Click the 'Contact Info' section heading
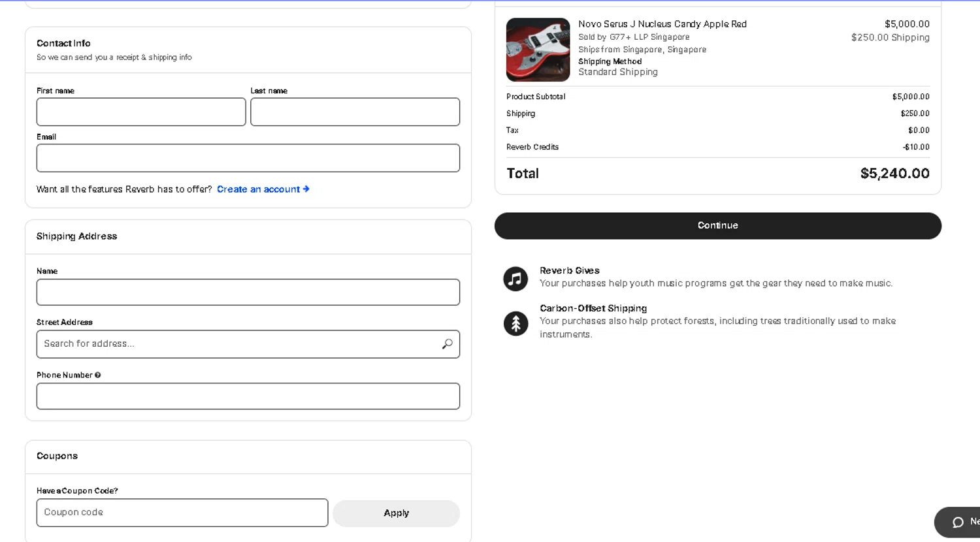 click(x=63, y=43)
